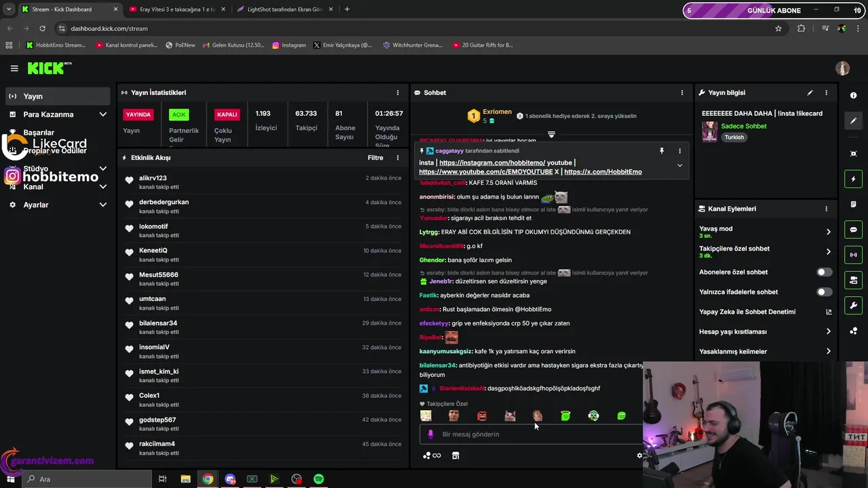This screenshot has width=868, height=488.
Task: Pick the cat emote in the emote row
Action: pos(510,416)
